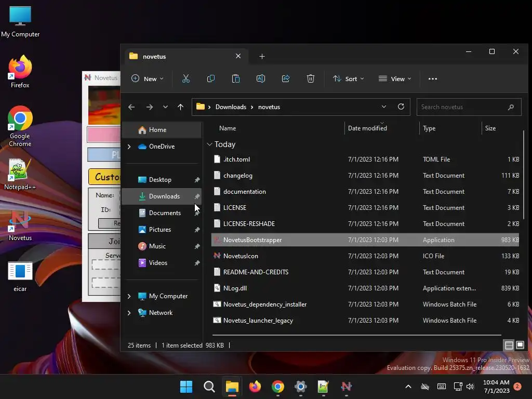This screenshot has width=532, height=399.
Task: Click the search magnifier in search box
Action: [511, 107]
